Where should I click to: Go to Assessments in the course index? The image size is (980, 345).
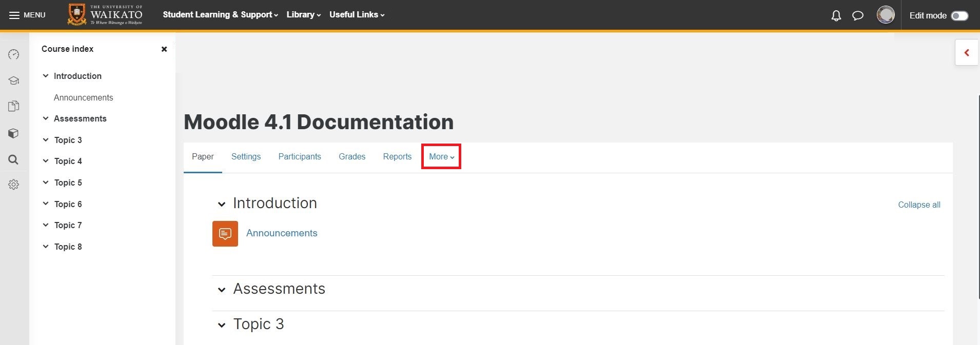point(80,118)
